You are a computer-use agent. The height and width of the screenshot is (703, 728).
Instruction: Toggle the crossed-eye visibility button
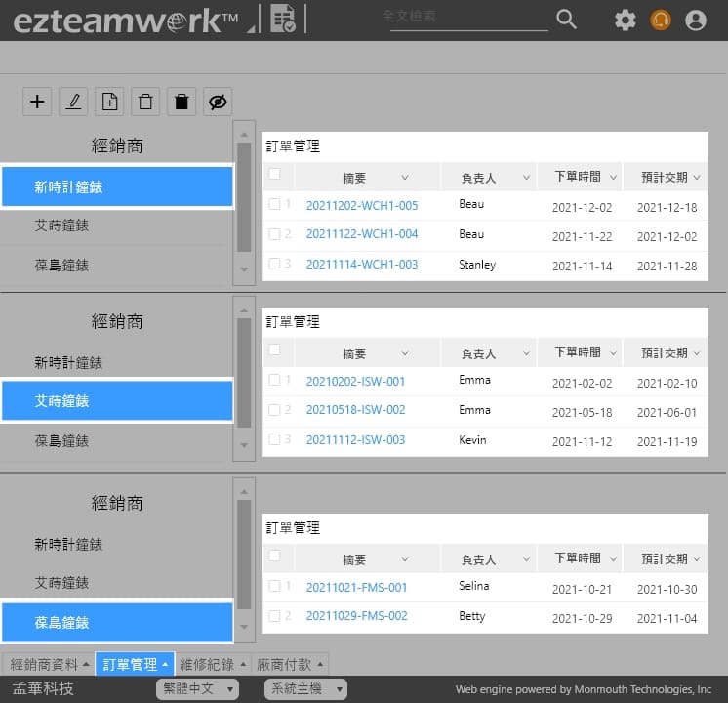click(x=218, y=102)
